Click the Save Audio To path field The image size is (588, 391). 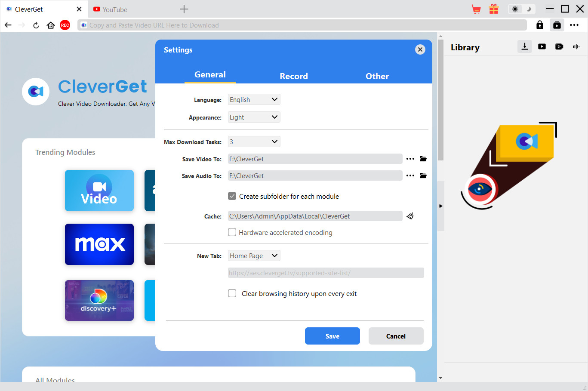[x=315, y=175]
